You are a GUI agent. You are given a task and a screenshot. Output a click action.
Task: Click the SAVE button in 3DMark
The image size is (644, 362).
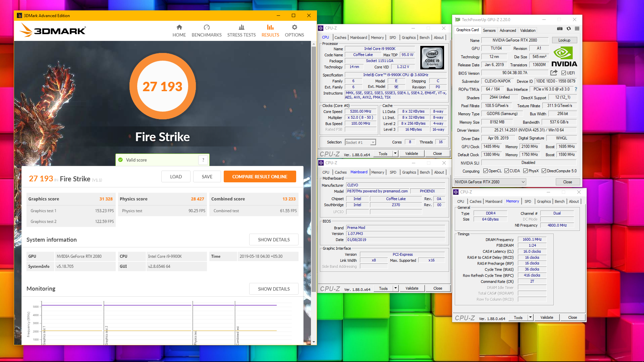coord(207,177)
